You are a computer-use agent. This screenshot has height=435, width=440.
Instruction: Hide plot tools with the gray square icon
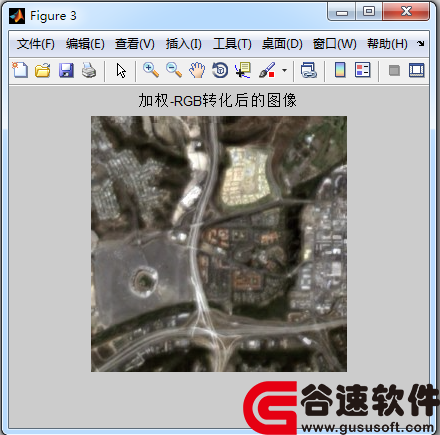coord(394,71)
